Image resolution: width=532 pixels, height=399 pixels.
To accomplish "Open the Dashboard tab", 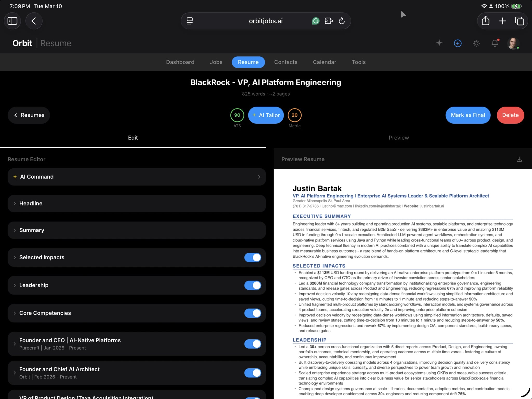I will tap(180, 62).
